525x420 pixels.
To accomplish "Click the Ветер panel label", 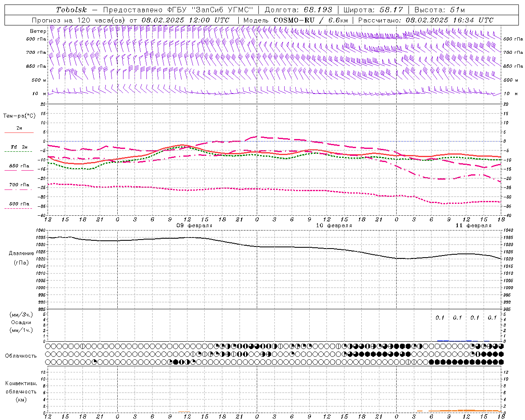I will 38,31.
